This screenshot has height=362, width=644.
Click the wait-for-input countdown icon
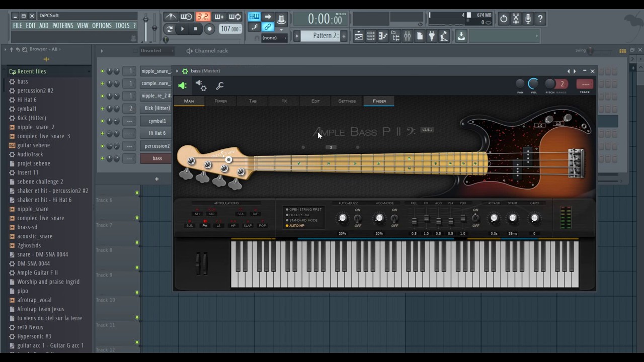pos(186,17)
